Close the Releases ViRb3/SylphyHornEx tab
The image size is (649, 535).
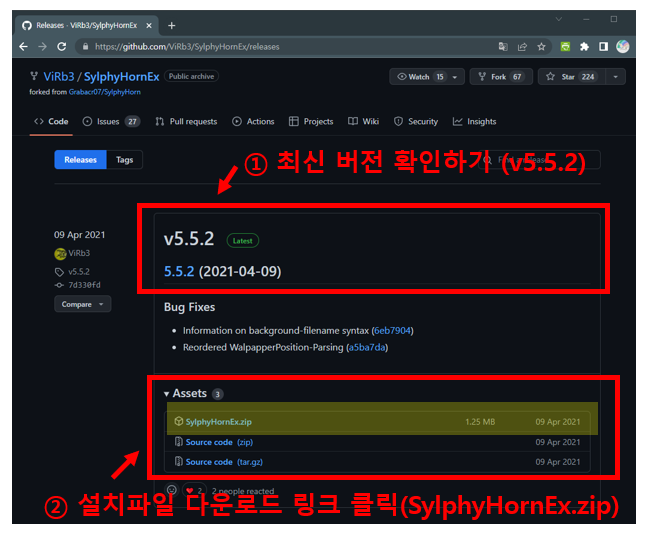coord(149,26)
